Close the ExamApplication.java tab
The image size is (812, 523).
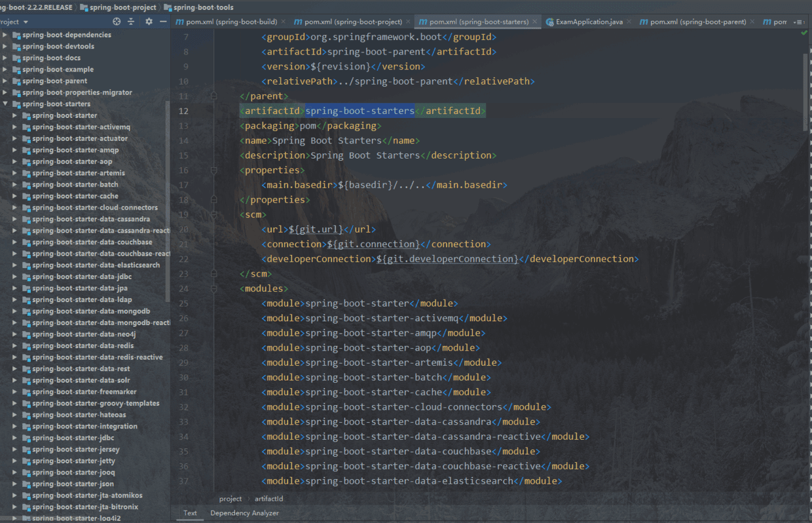click(629, 22)
